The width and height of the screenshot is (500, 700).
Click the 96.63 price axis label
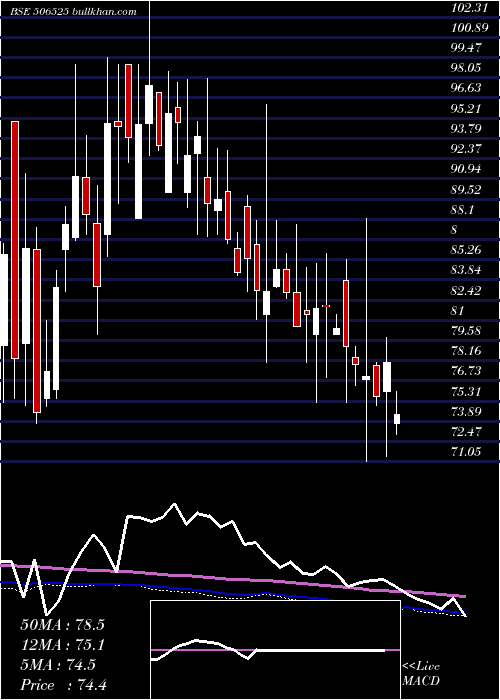point(467,88)
